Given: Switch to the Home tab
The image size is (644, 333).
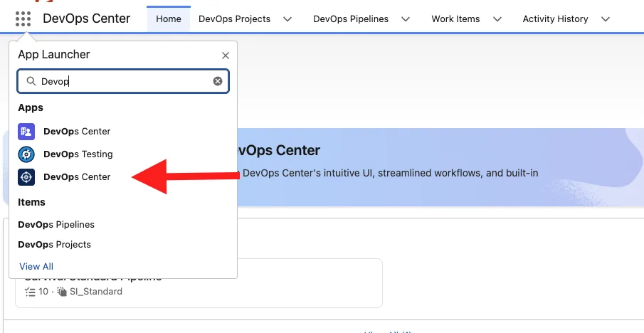Looking at the screenshot, I should [169, 19].
